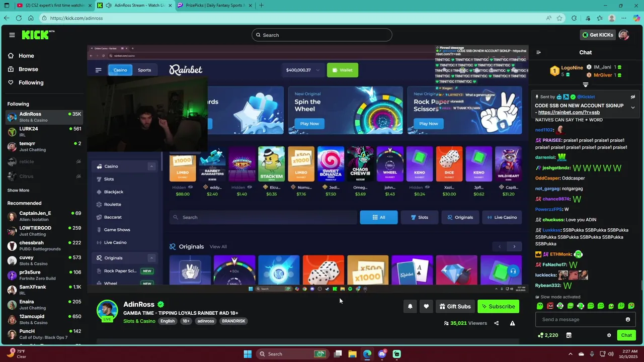Send message with the green Chat button
This screenshot has width=644, height=362.
[626, 335]
